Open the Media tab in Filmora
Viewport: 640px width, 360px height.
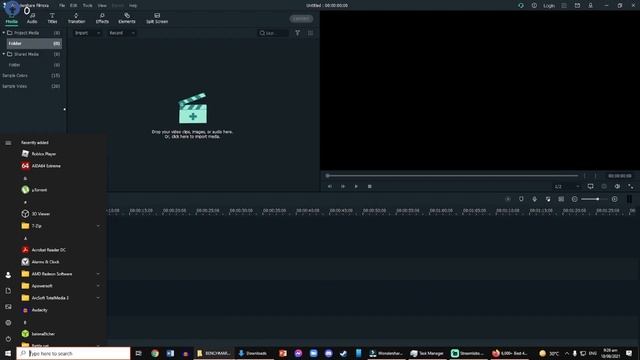coord(11,18)
